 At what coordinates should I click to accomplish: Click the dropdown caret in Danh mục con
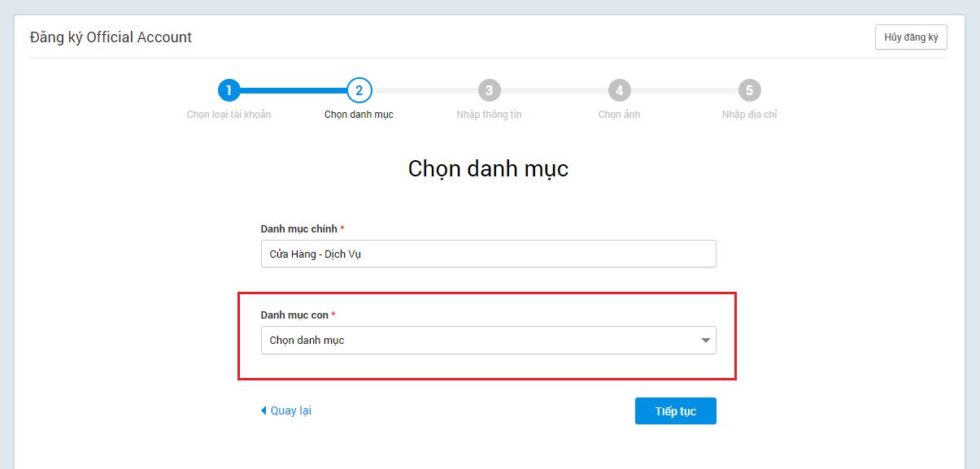click(705, 341)
